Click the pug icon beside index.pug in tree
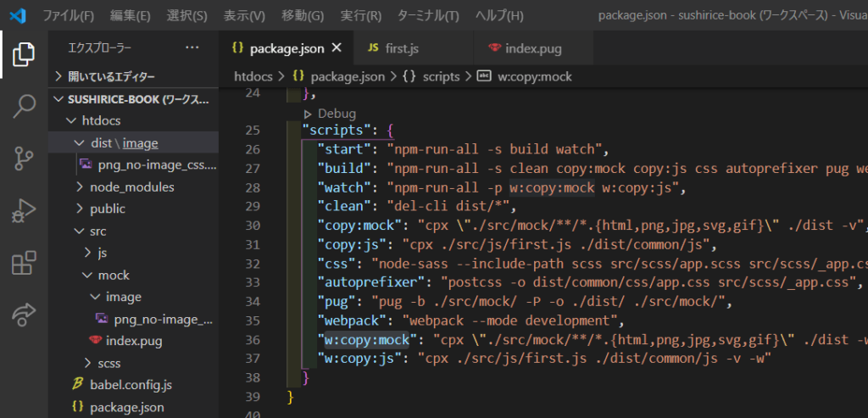Image resolution: width=868 pixels, height=418 pixels. [x=95, y=341]
